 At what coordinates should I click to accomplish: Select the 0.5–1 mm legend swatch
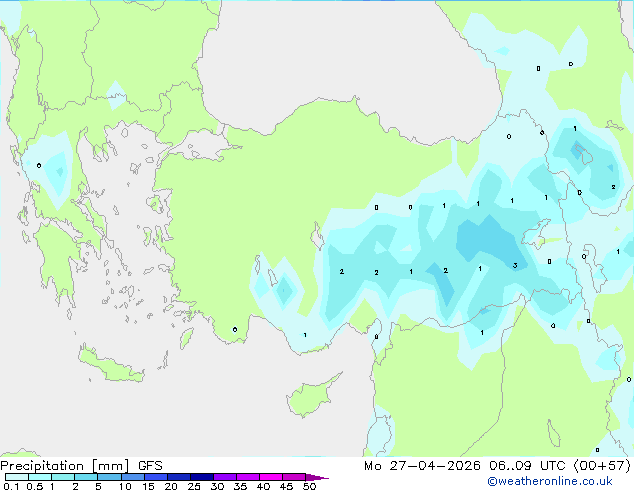click(x=40, y=477)
